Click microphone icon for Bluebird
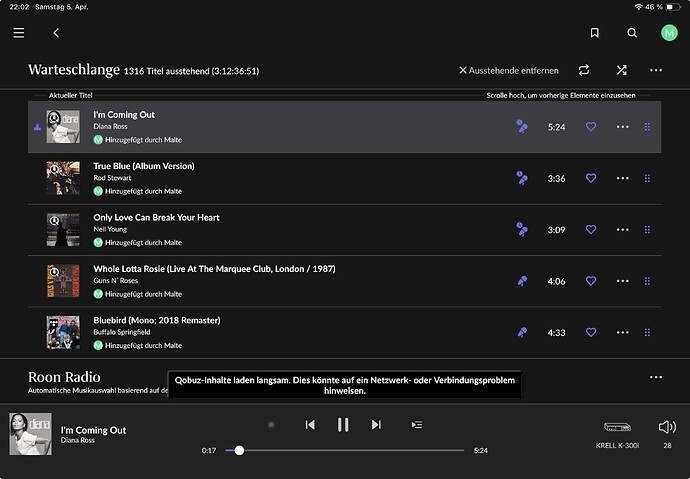The image size is (690, 479). (x=522, y=332)
